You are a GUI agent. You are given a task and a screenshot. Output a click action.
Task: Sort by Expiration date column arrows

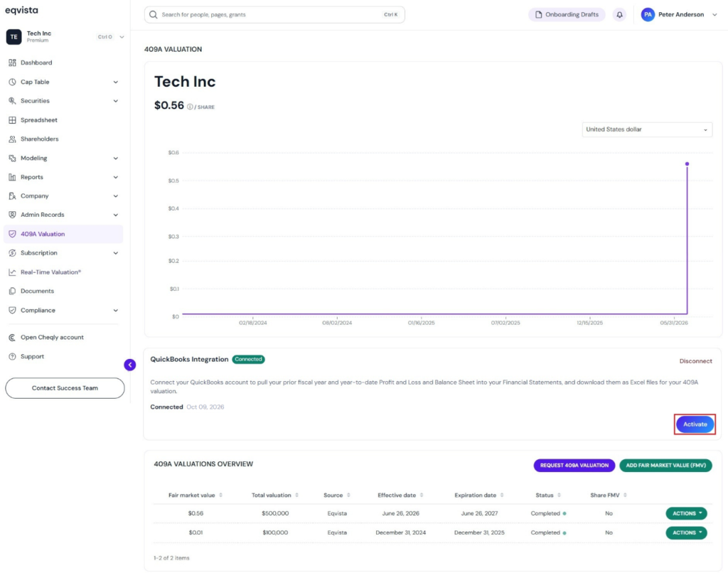point(502,495)
